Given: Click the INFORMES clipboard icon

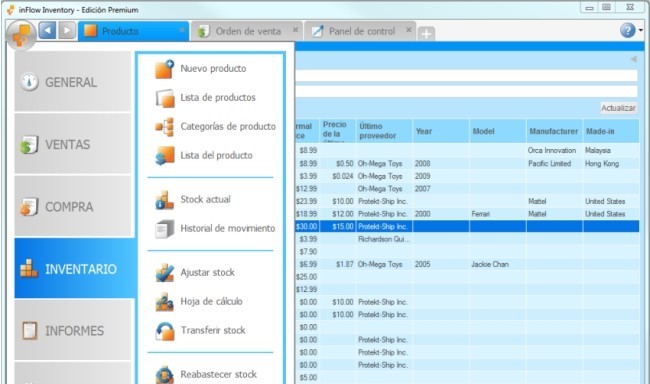Looking at the screenshot, I should (x=29, y=331).
